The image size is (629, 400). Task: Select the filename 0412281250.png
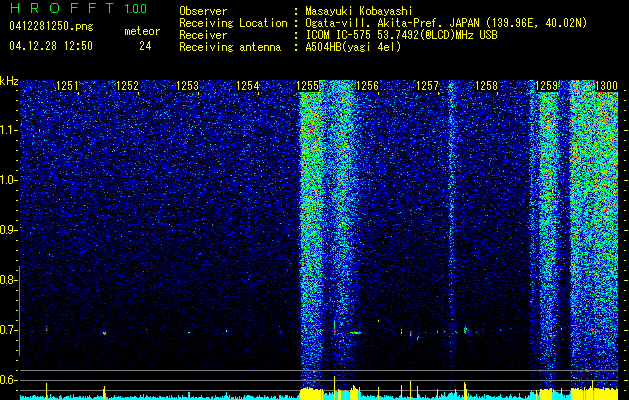tap(51, 26)
